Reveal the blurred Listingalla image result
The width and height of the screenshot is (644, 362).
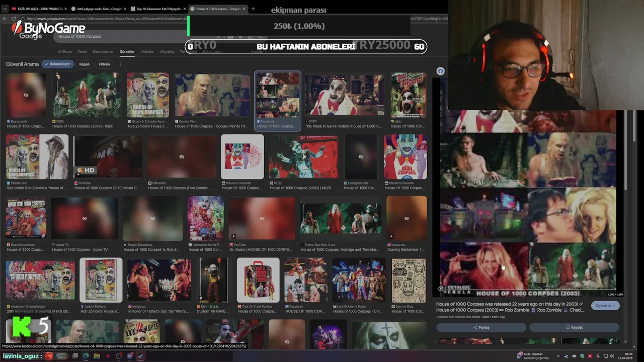[361, 156]
